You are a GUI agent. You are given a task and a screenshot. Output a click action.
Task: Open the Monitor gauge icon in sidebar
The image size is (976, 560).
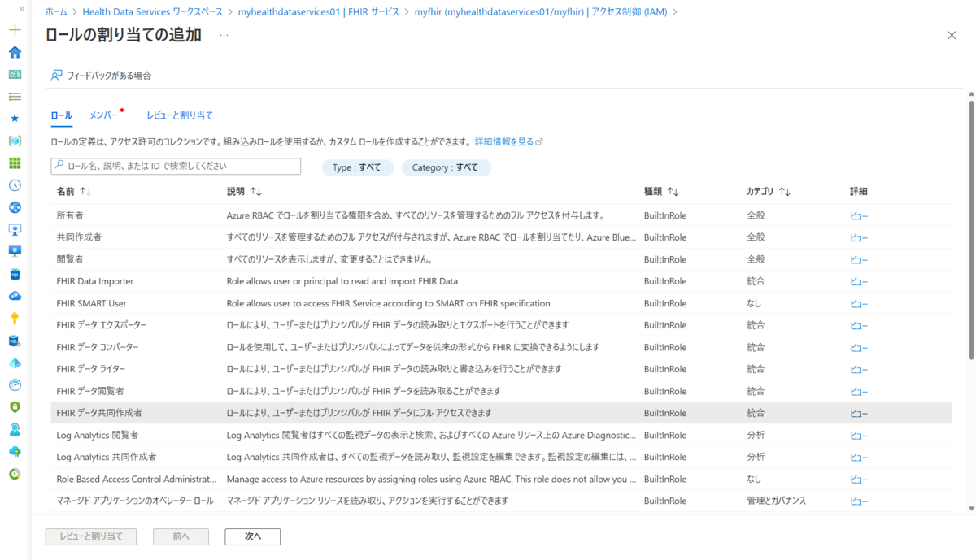pyautogui.click(x=15, y=384)
